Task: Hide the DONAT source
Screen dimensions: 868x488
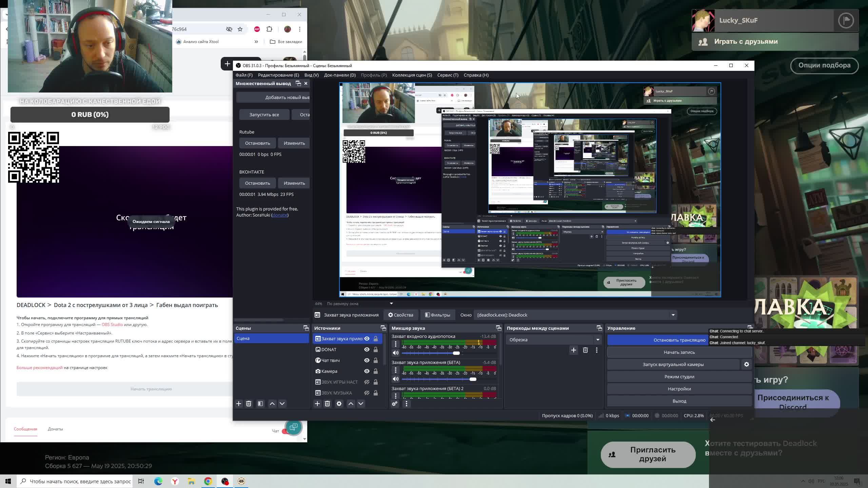Action: tap(367, 349)
